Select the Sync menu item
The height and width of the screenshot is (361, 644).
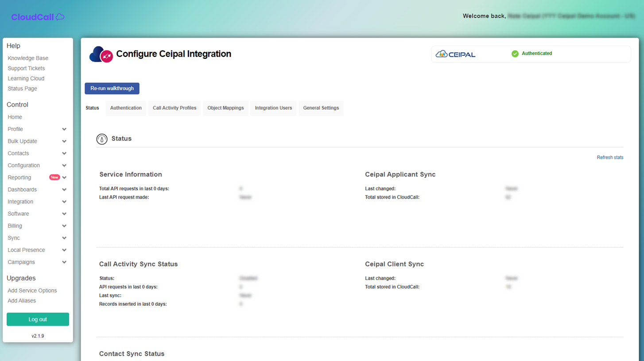(x=14, y=238)
